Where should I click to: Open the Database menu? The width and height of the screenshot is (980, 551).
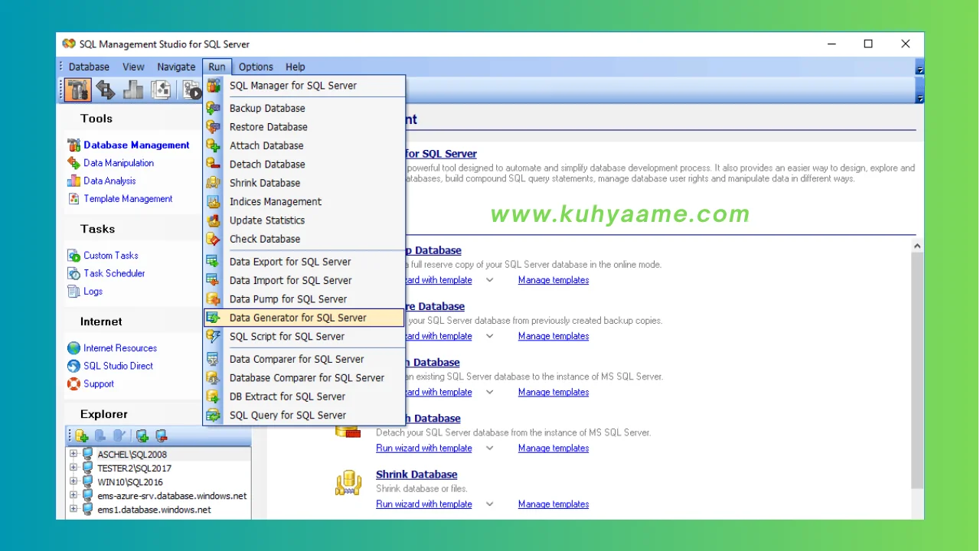click(89, 67)
